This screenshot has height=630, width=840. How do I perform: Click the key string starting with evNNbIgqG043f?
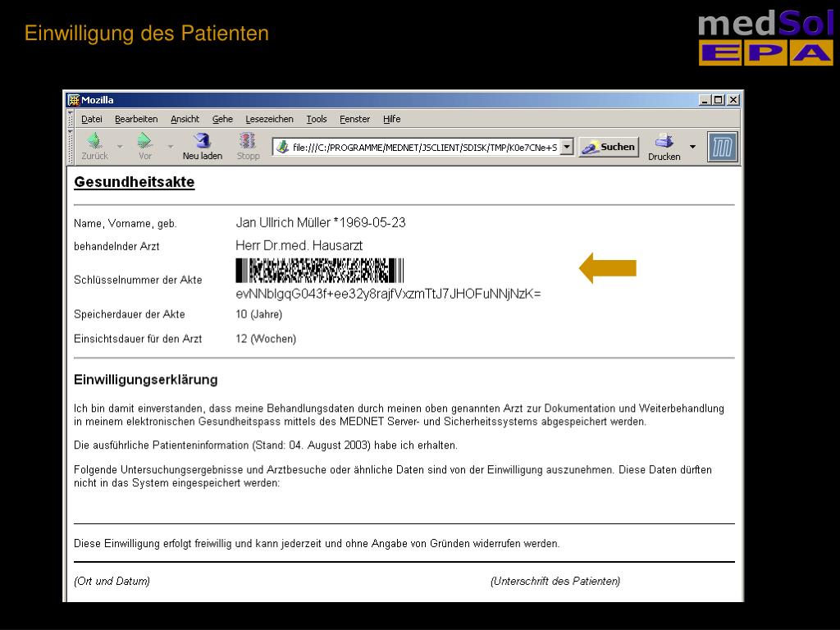click(x=388, y=294)
